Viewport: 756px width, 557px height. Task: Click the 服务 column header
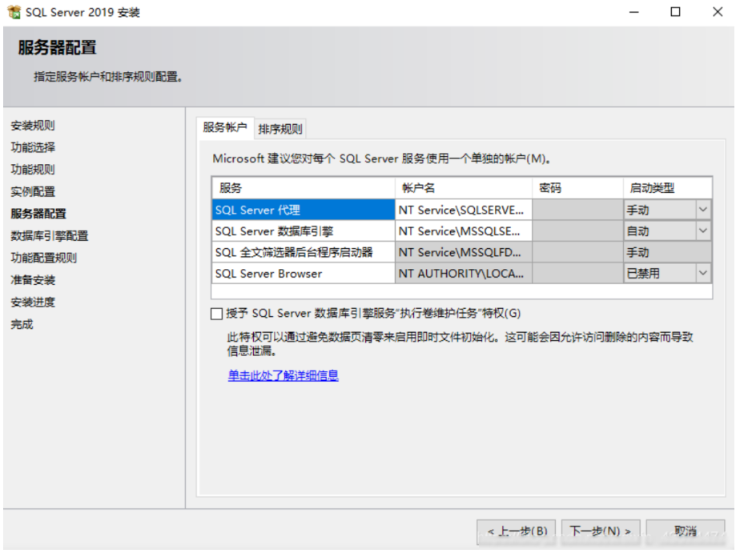coord(304,188)
